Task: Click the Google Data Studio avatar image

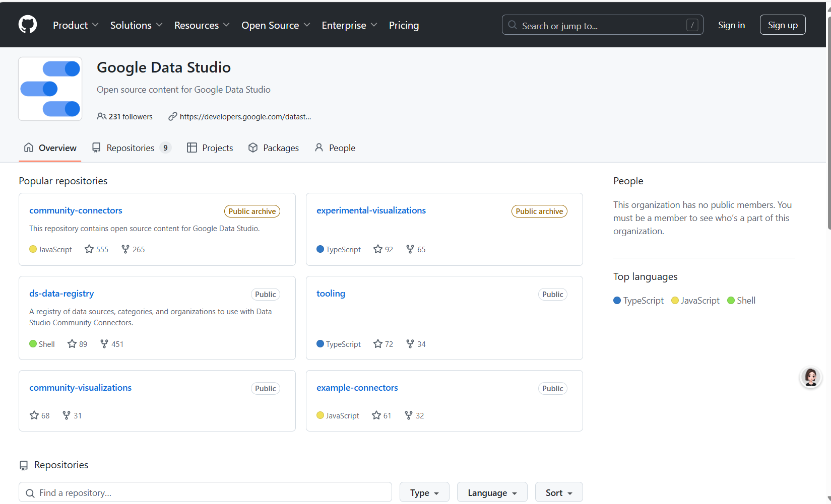Action: (x=50, y=89)
